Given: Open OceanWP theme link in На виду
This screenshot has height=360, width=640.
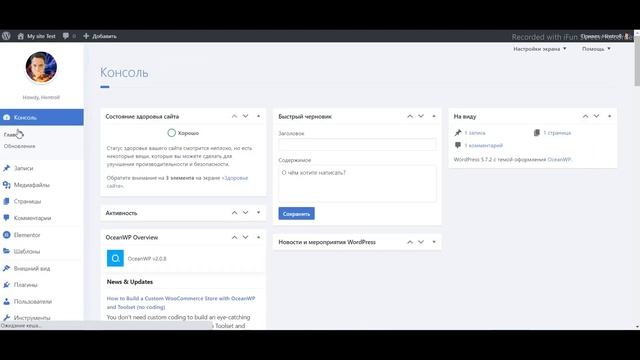Looking at the screenshot, I should coord(559,159).
